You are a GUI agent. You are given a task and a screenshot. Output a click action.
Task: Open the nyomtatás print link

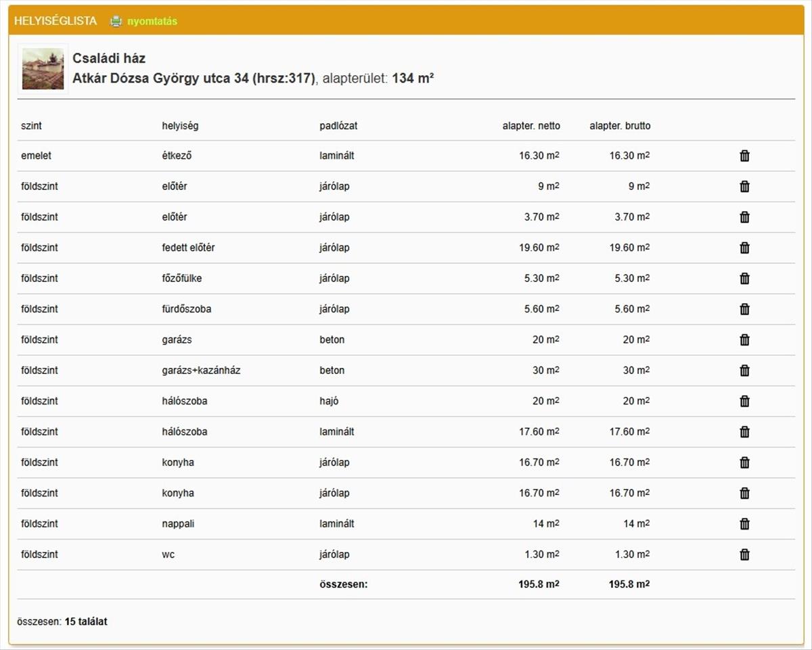pyautogui.click(x=152, y=21)
